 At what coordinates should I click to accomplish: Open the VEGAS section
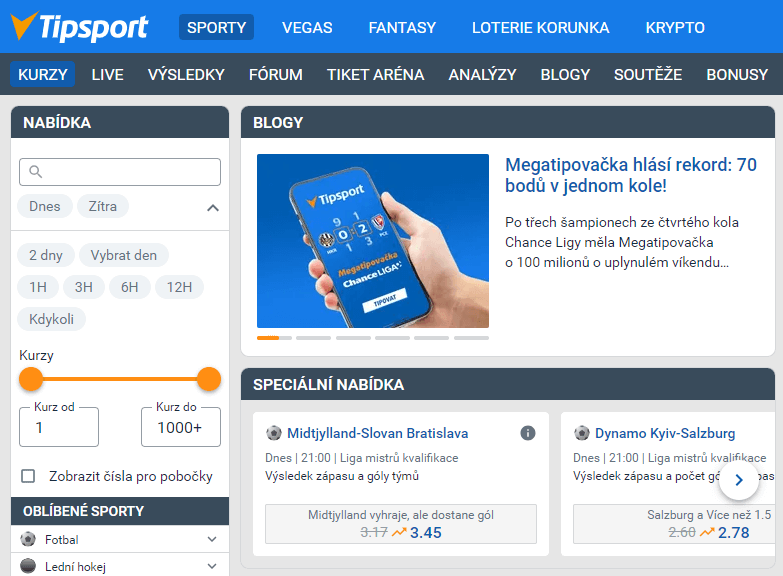click(x=307, y=27)
